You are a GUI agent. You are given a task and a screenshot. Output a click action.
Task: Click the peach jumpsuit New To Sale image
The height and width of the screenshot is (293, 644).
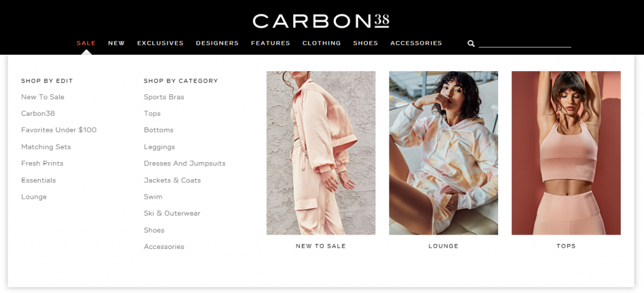[x=321, y=153]
